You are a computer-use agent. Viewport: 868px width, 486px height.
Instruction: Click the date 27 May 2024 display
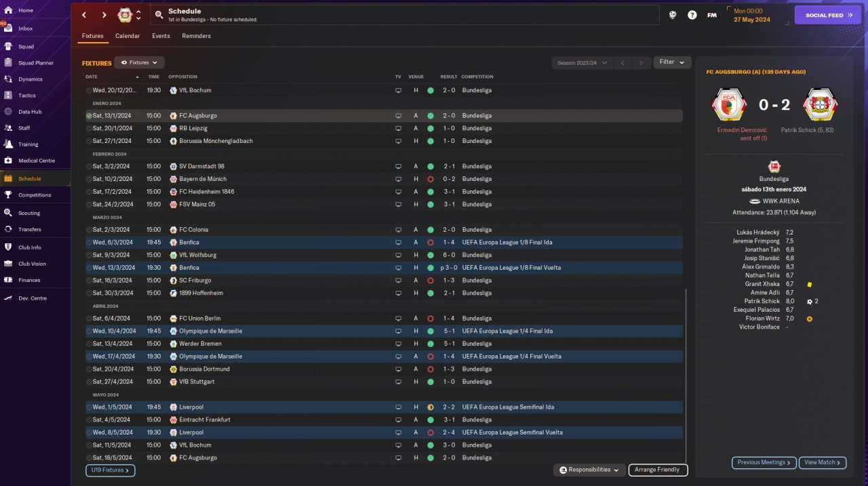point(752,20)
